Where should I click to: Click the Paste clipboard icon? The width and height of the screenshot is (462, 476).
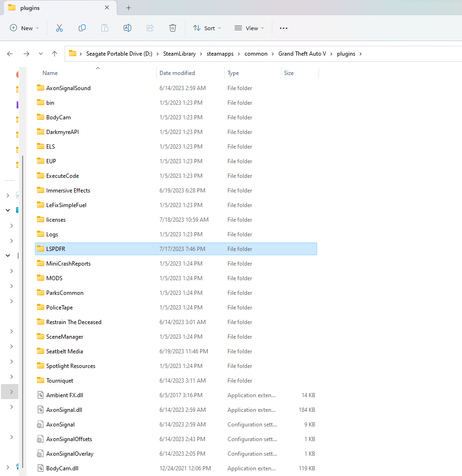105,28
